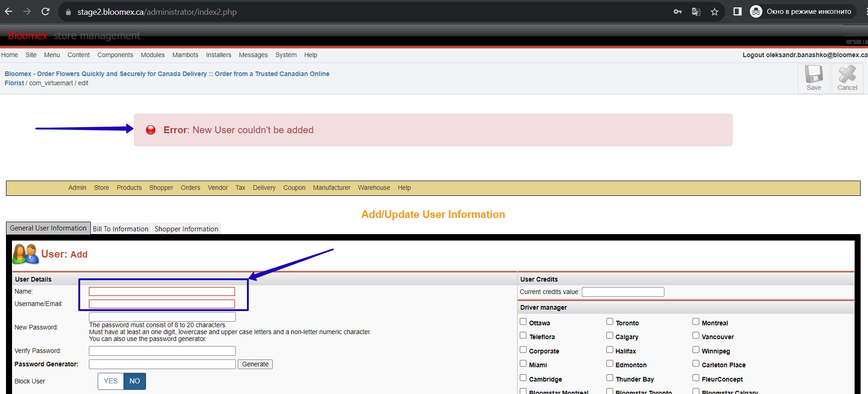Select the Halifax checkbox

(610, 350)
